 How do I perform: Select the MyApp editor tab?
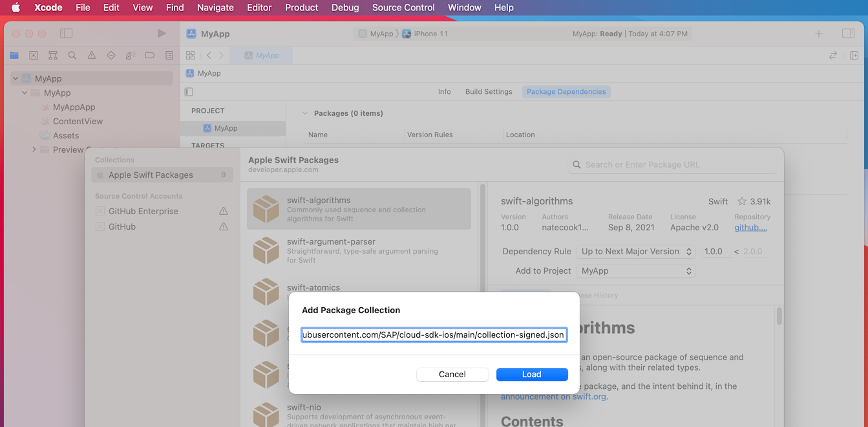(x=261, y=56)
